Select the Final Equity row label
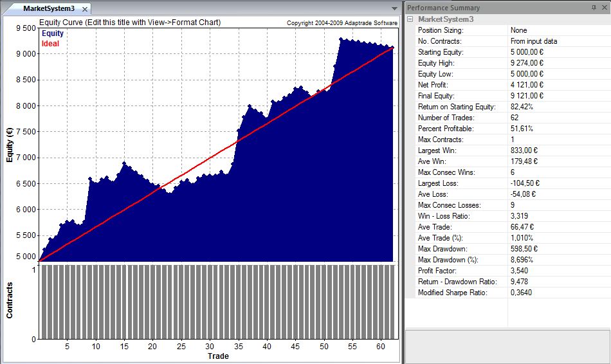611x364 pixels. coord(436,95)
